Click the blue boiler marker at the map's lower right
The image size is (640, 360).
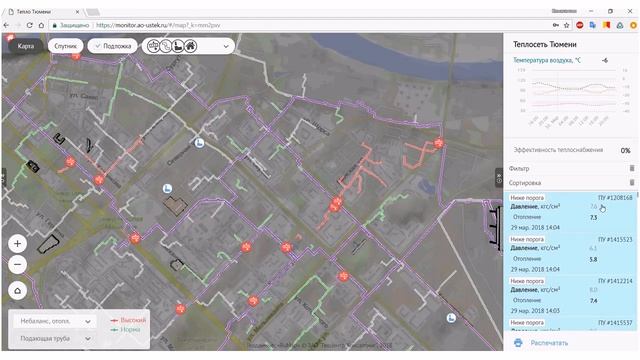coord(451,318)
